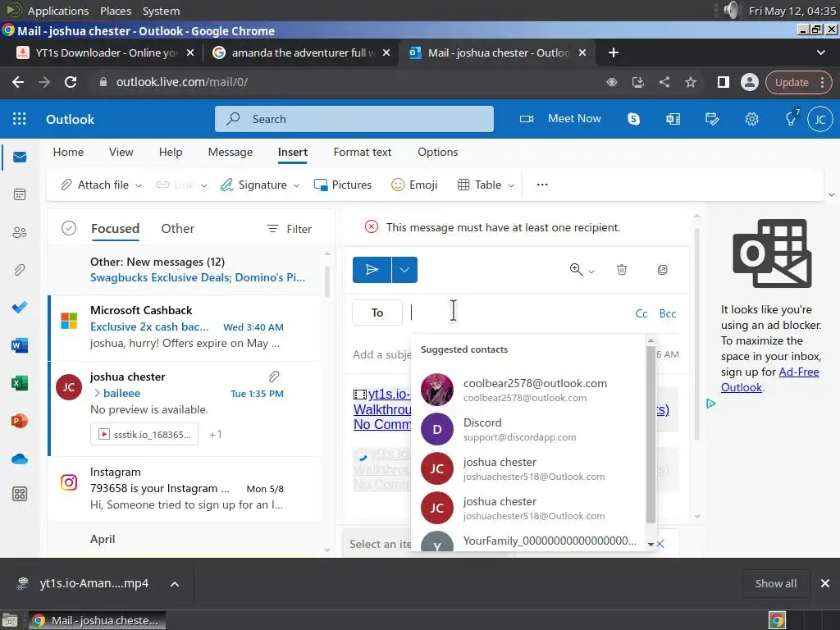Insert Pictures from ribbon
This screenshot has height=630, width=840.
click(343, 185)
